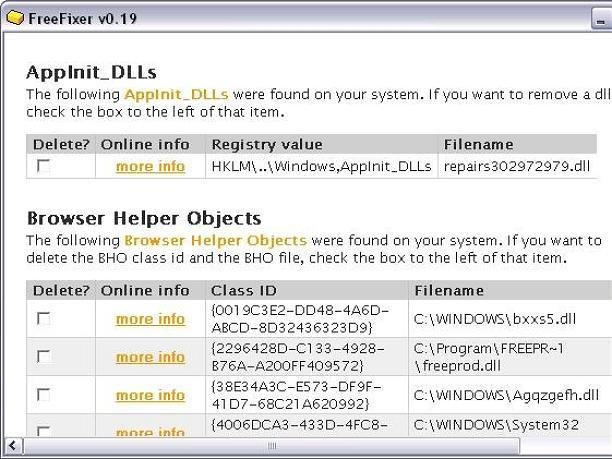Open more info link for Agqzgefh.dll

coord(150,395)
